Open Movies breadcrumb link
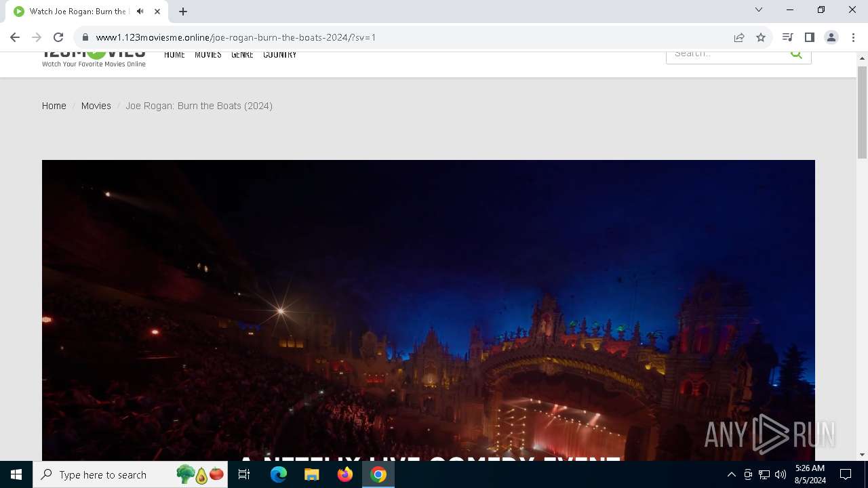 point(96,106)
